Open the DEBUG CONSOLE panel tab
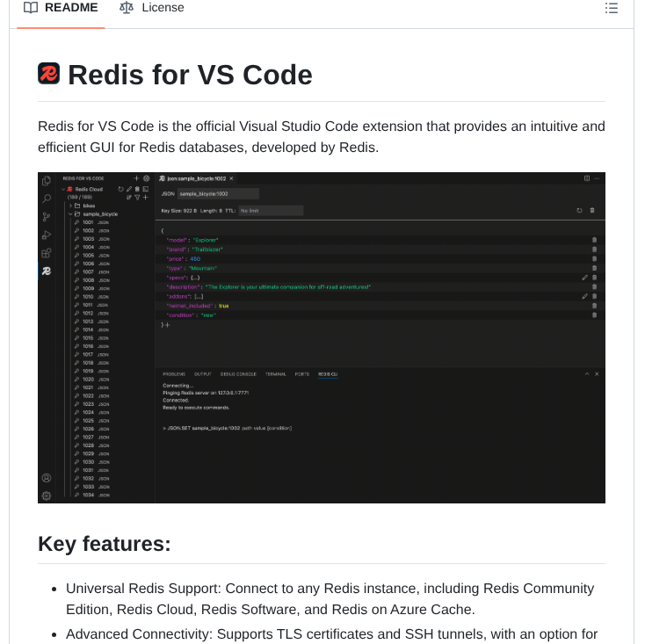The image size is (645, 644). point(239,374)
